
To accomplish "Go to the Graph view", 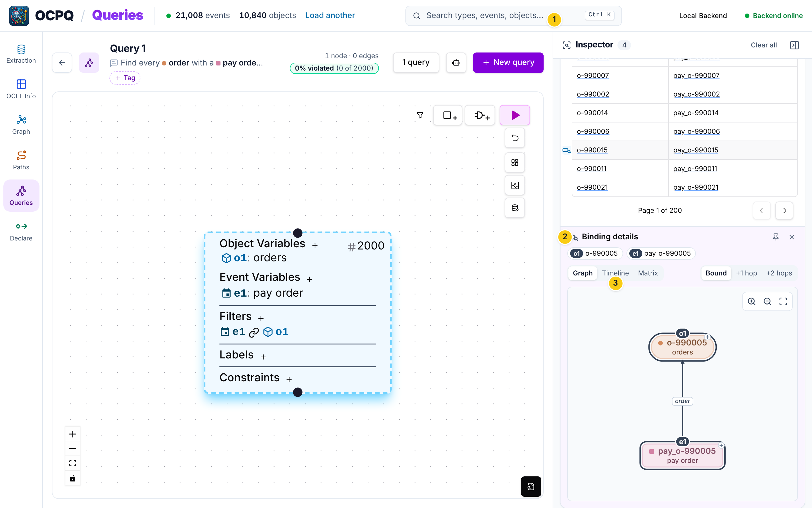I will coord(21,125).
